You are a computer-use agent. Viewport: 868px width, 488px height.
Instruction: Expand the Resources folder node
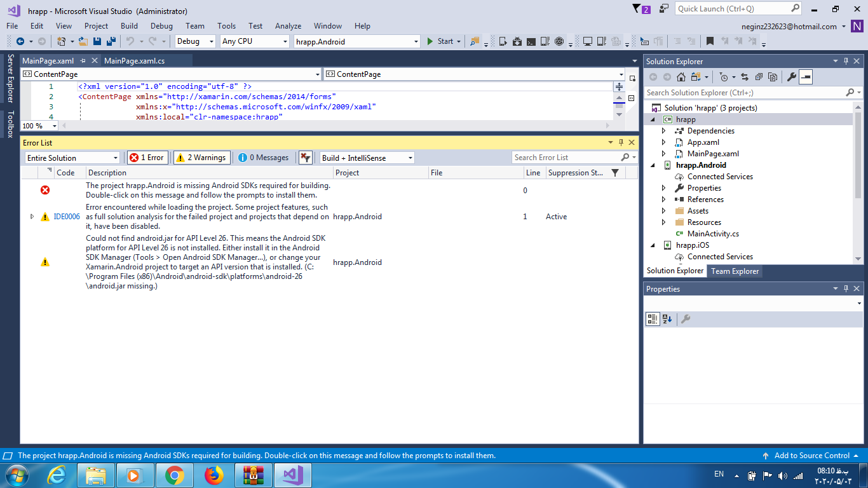tap(664, 222)
